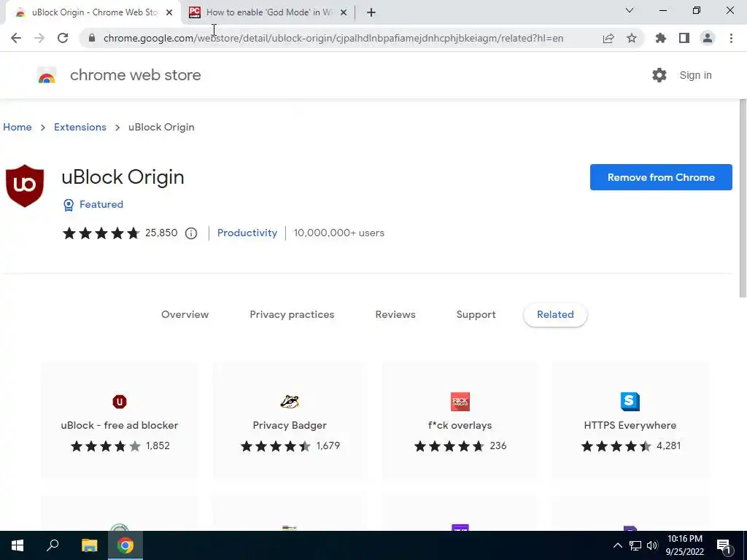Click the rating info icon beside 25,850
The height and width of the screenshot is (560, 747).
[x=191, y=233]
